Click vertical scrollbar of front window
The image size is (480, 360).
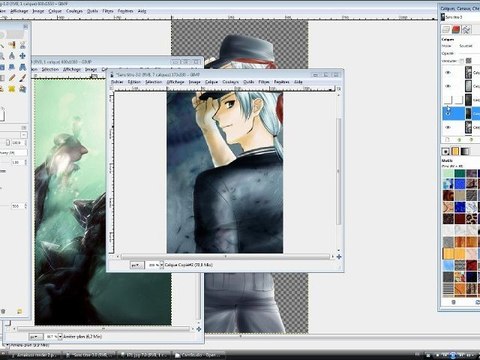click(339, 171)
